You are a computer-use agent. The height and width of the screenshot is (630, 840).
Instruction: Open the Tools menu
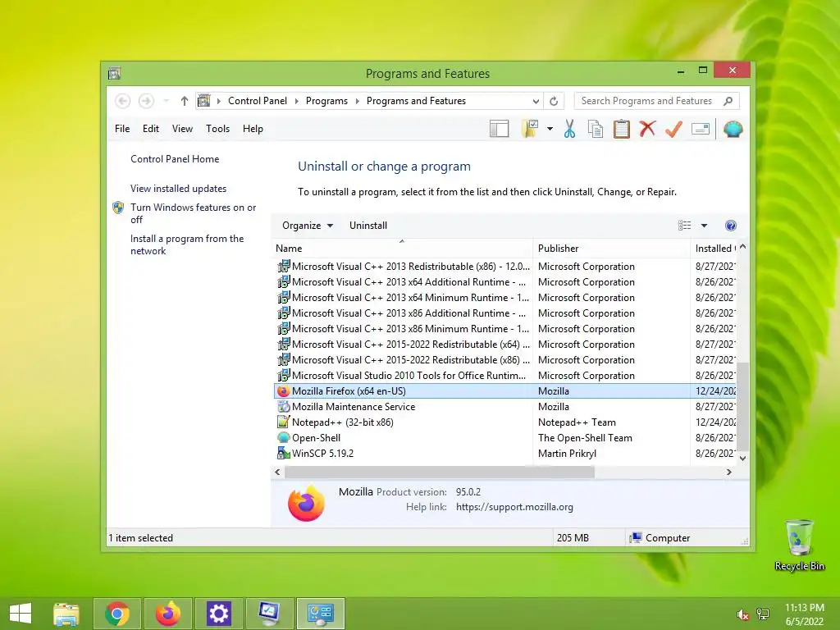217,129
